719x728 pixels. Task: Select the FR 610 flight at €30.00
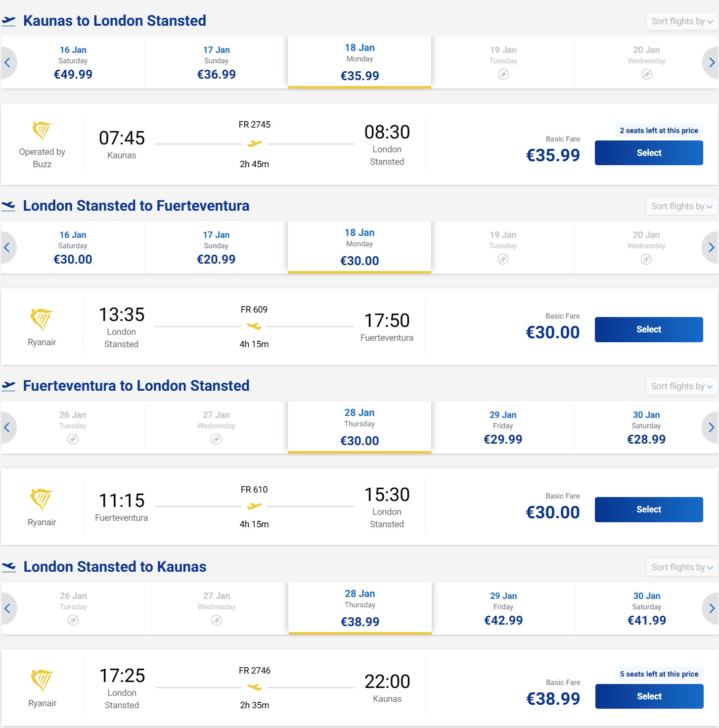point(649,509)
